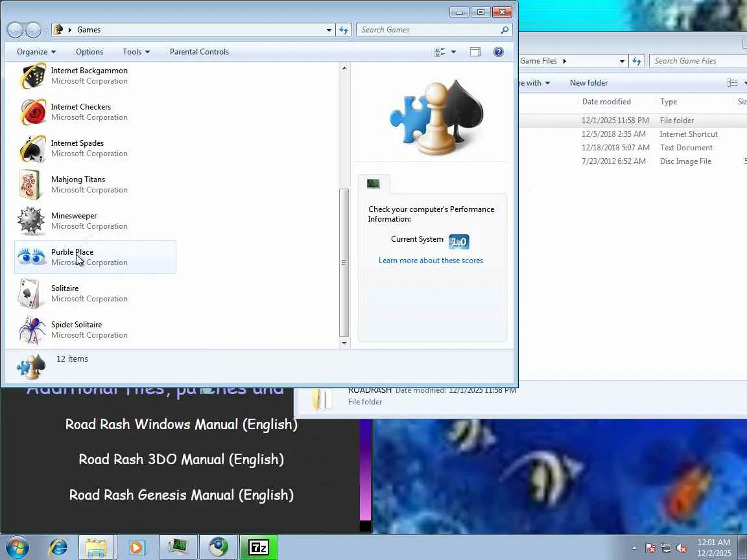Screen dimensions: 747x560
Task: Select the Mahjong Titans tile icon
Action: click(30, 184)
